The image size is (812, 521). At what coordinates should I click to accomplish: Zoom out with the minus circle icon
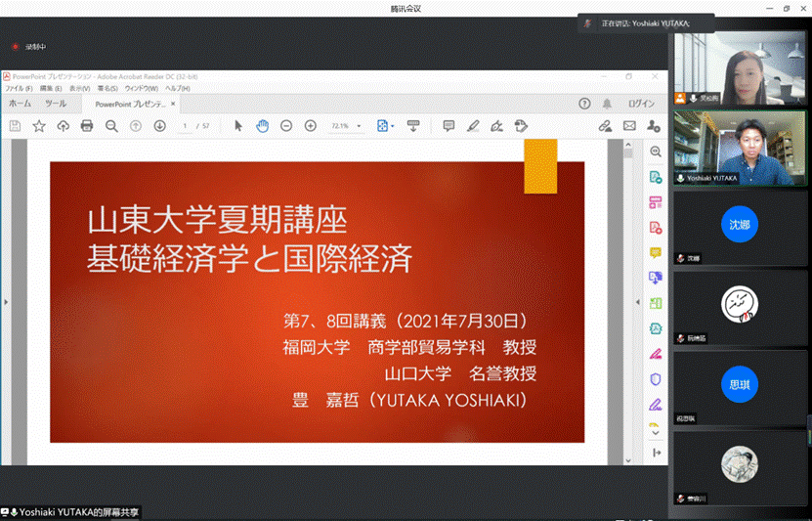click(286, 126)
